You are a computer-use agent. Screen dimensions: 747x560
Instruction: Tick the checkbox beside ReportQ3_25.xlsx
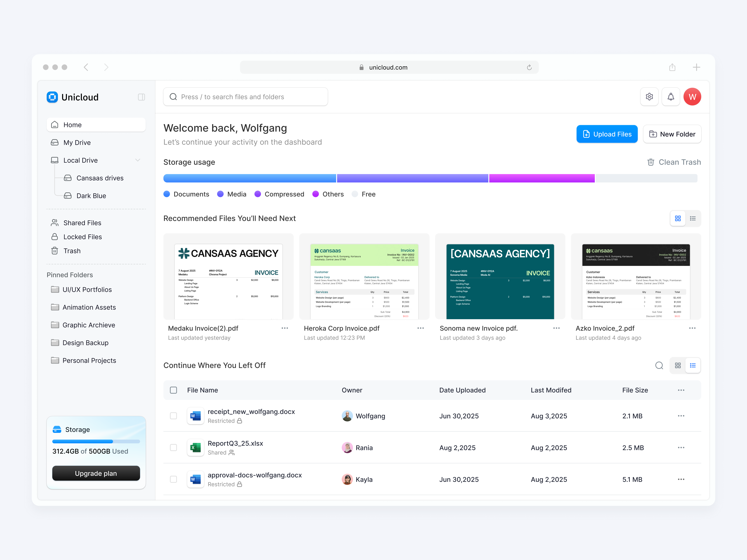pos(173,448)
